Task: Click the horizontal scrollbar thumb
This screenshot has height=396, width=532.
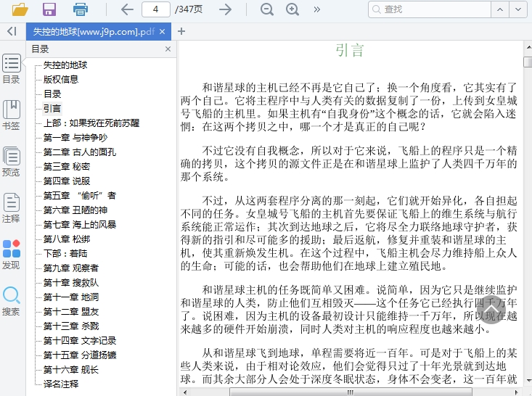Action: pyautogui.click(x=350, y=392)
